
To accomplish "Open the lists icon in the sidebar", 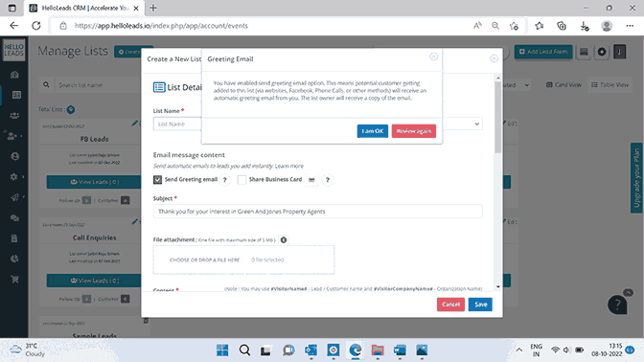I will [x=16, y=95].
